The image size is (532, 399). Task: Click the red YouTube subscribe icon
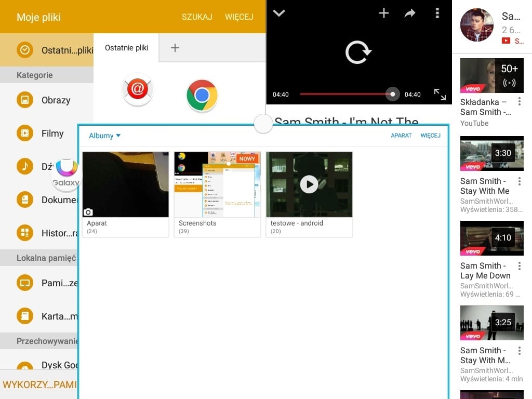tap(506, 41)
